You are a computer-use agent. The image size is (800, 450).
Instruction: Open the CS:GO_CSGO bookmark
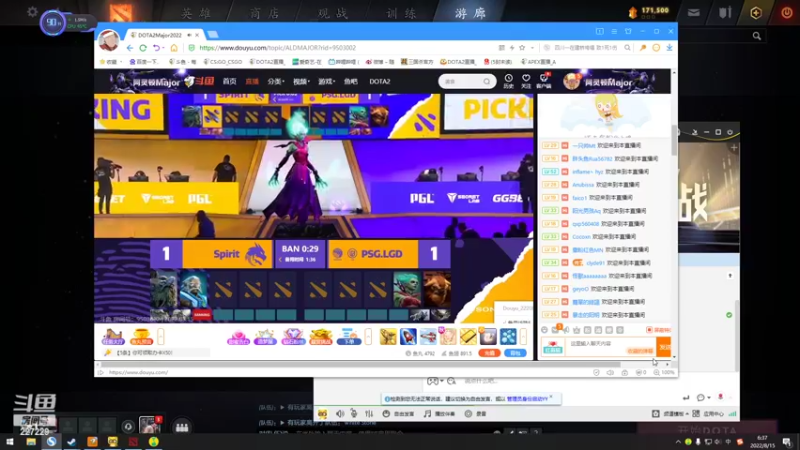[x=223, y=62]
